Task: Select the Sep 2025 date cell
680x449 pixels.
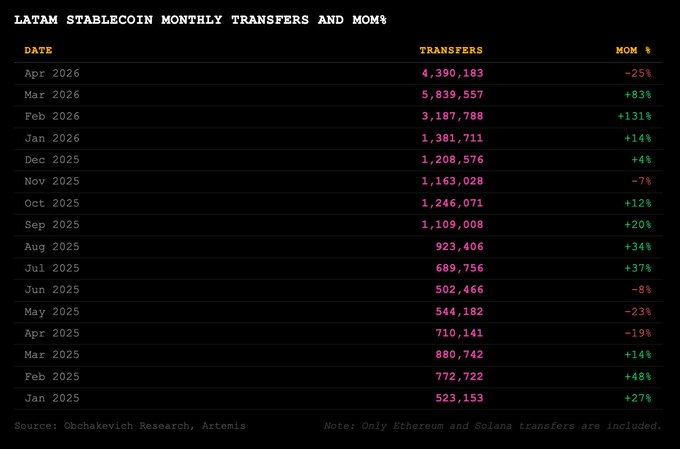Action: coord(52,225)
